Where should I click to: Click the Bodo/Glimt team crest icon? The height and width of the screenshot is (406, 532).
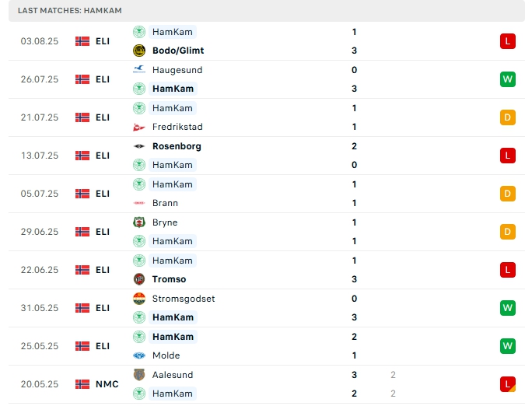(x=139, y=51)
